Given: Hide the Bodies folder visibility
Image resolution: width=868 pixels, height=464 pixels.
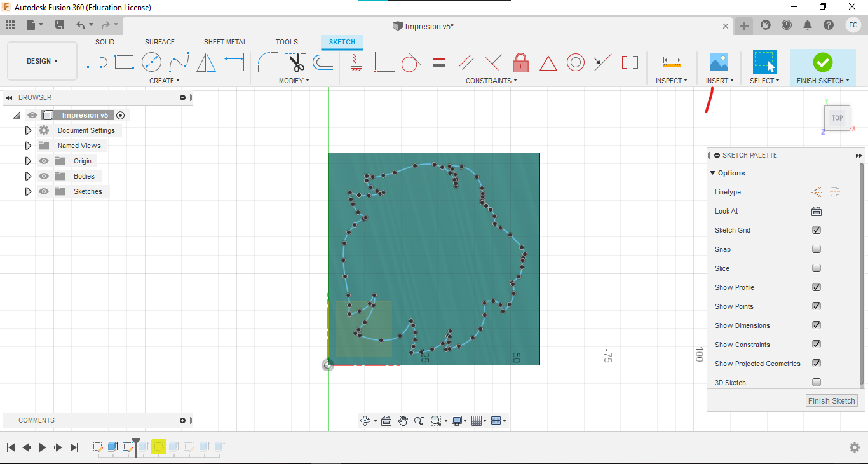Looking at the screenshot, I should pyautogui.click(x=44, y=176).
